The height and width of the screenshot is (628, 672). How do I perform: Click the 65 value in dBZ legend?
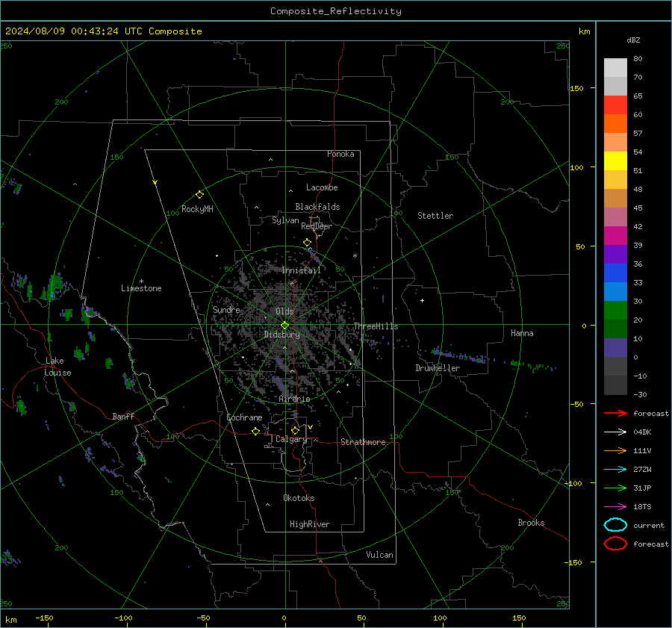pyautogui.click(x=638, y=96)
